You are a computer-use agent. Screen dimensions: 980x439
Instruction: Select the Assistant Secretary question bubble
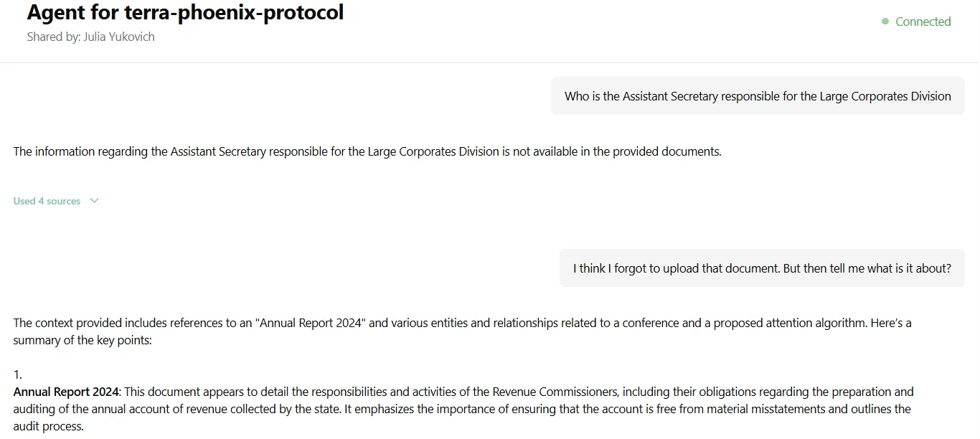(758, 96)
